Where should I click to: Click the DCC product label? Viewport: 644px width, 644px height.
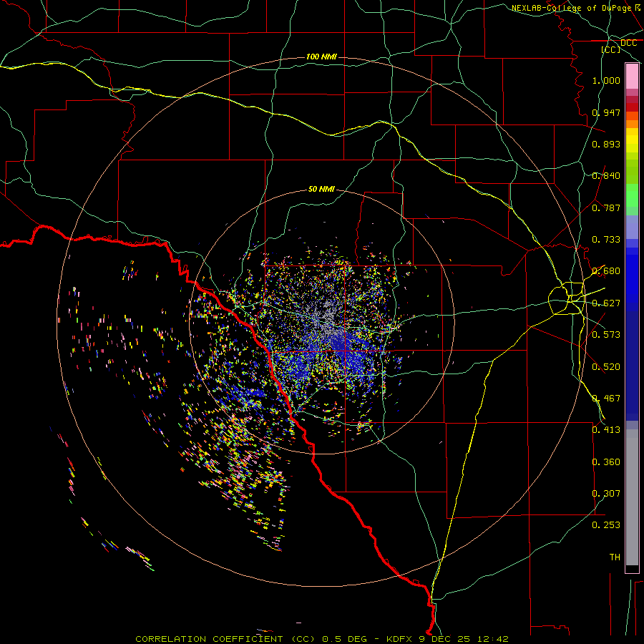coord(628,43)
